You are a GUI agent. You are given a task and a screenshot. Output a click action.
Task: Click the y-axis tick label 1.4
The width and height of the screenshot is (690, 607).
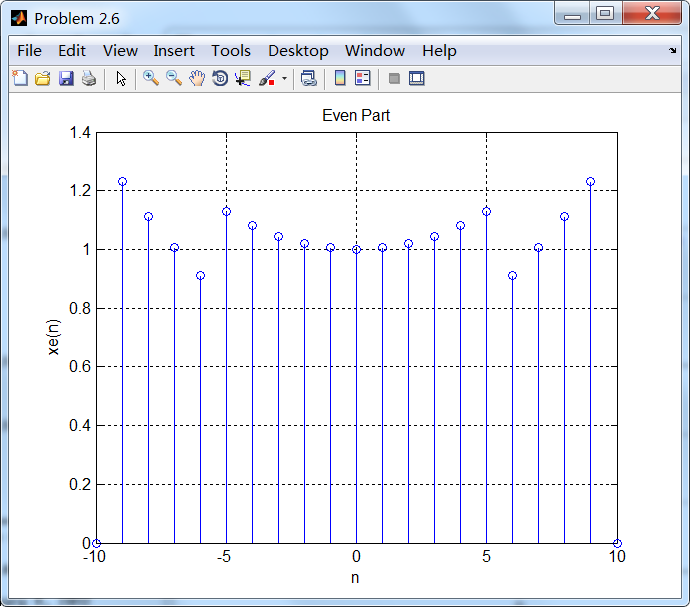tap(80, 132)
